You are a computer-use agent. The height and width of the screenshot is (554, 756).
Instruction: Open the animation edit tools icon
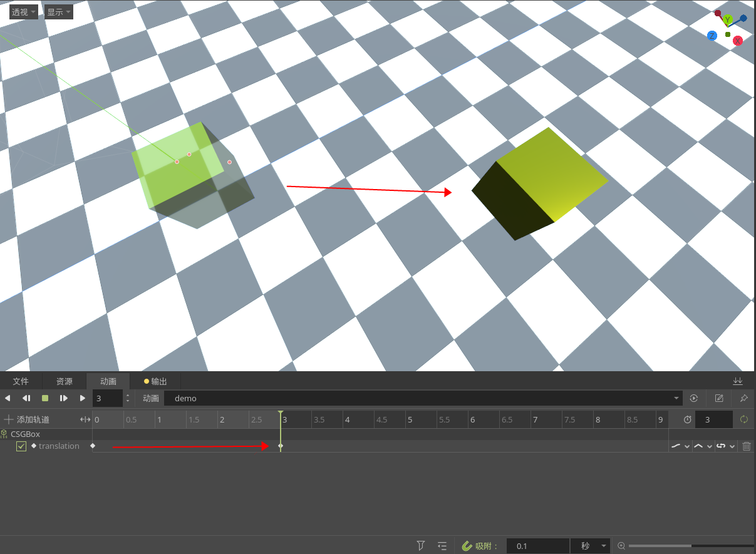719,398
